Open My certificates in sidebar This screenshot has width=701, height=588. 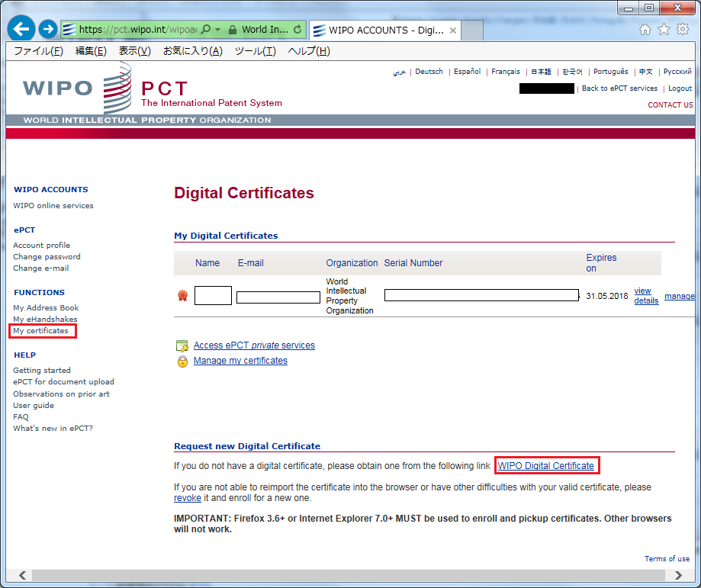click(x=40, y=331)
